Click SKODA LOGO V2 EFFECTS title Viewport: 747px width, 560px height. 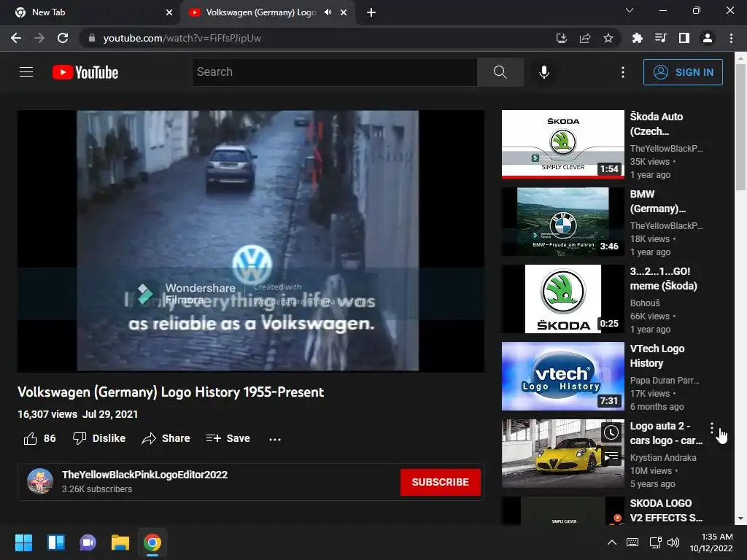pos(666,510)
